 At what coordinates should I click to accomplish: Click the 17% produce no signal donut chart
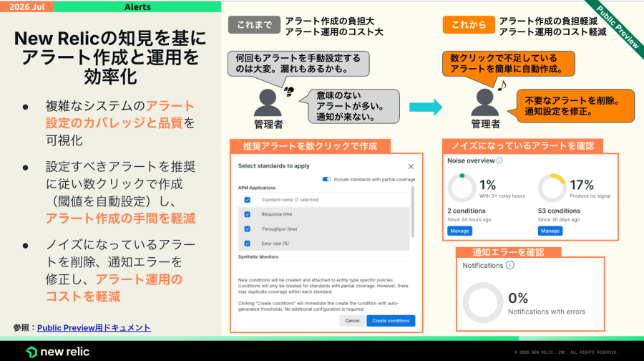(x=552, y=188)
